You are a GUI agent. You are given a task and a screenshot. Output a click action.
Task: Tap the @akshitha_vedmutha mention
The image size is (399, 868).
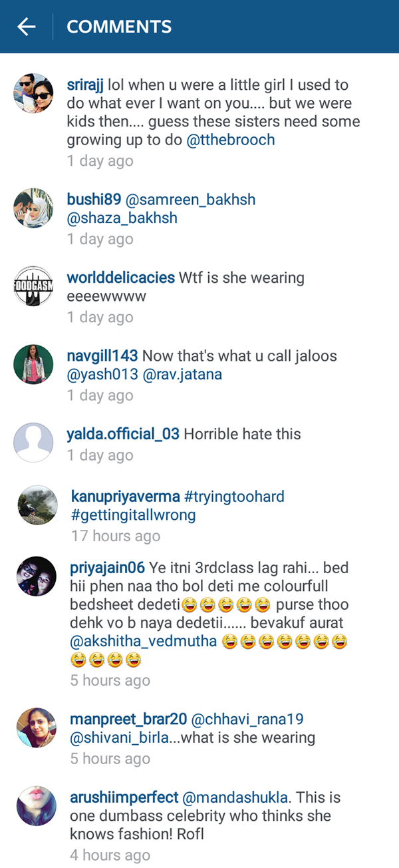coord(144,642)
